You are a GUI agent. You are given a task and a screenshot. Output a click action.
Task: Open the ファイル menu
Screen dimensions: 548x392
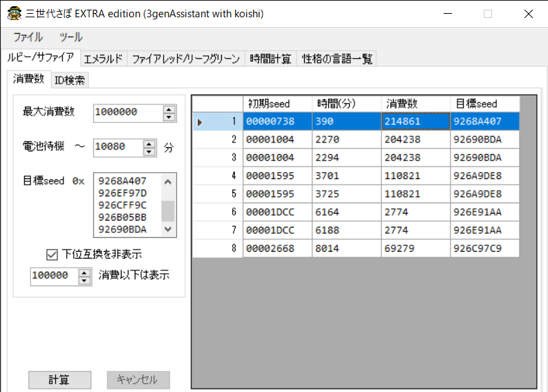click(x=28, y=37)
